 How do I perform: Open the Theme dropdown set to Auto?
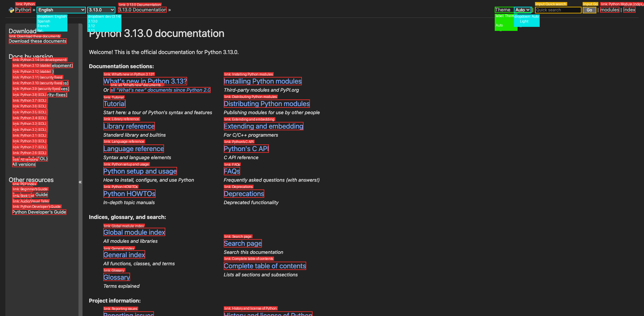[522, 10]
